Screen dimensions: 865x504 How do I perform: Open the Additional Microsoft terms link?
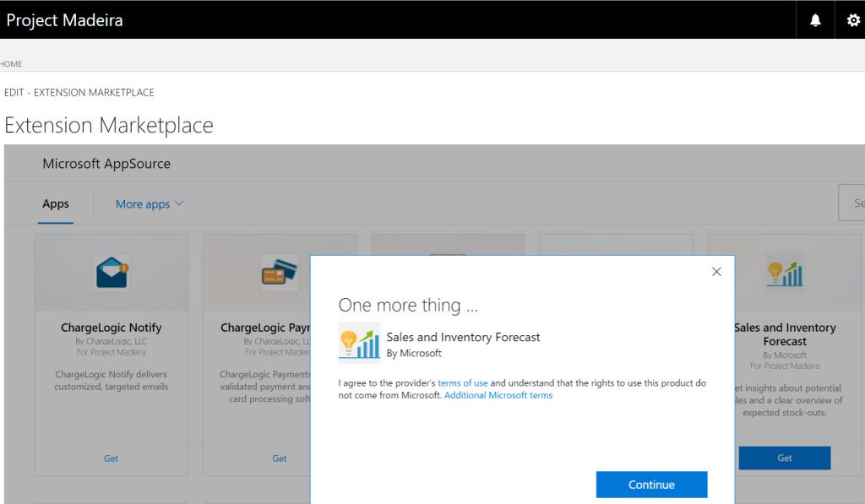click(x=498, y=395)
